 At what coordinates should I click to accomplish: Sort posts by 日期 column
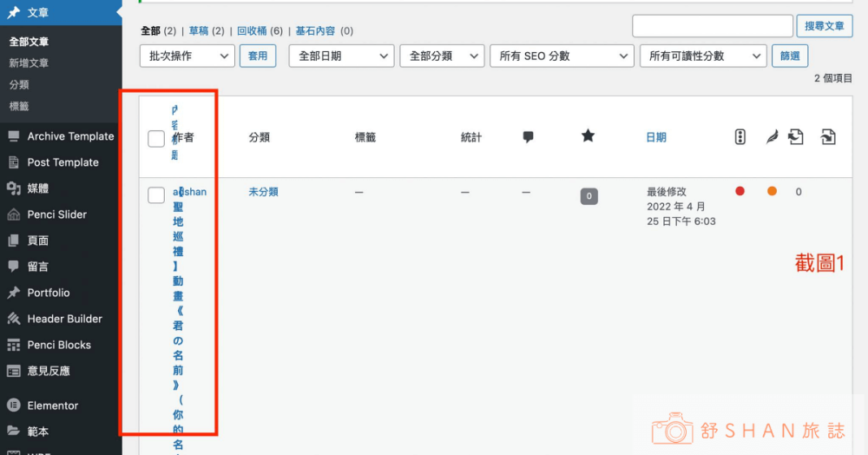(x=656, y=137)
